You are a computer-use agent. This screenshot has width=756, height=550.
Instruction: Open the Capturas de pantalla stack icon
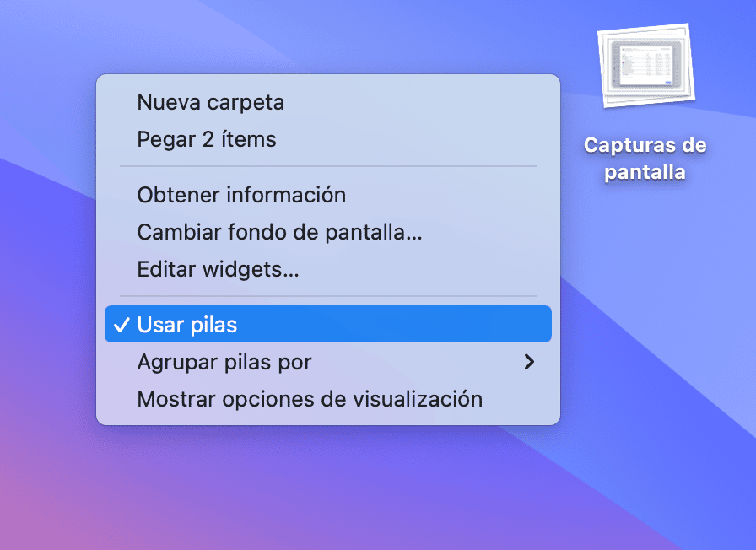click(x=646, y=66)
